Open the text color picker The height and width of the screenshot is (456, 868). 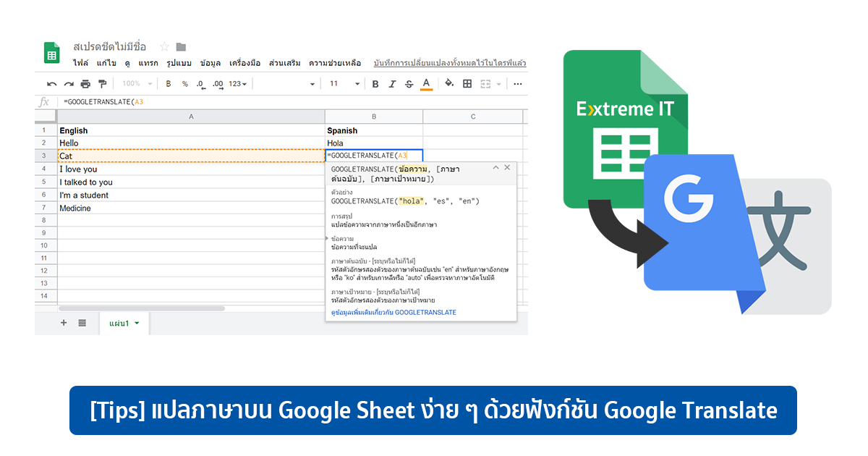[x=426, y=84]
